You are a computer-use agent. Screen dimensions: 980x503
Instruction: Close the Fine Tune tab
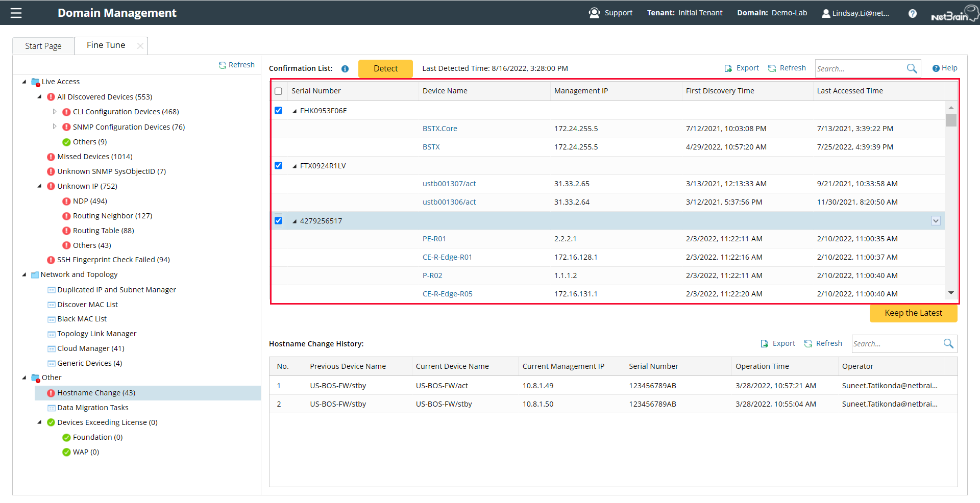pos(140,46)
